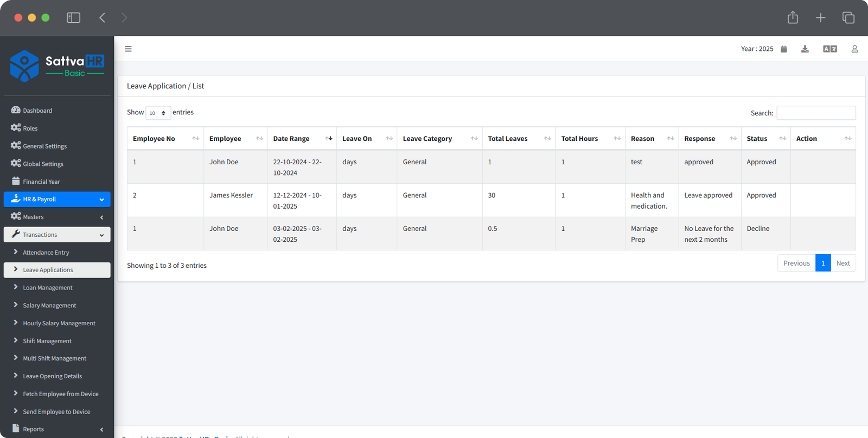868x438 pixels.
Task: Open the language translate icon
Action: 829,49
